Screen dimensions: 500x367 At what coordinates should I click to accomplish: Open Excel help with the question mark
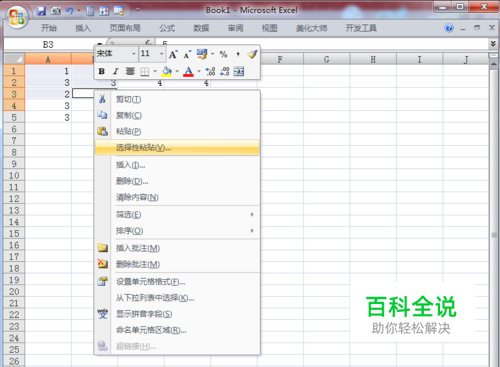tap(449, 28)
